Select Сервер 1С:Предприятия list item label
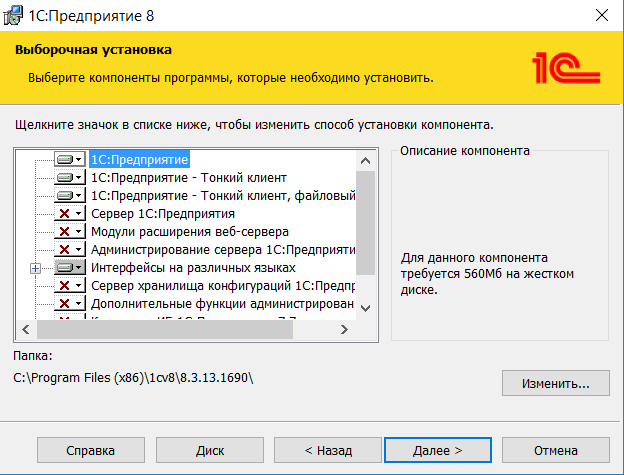 click(163, 213)
